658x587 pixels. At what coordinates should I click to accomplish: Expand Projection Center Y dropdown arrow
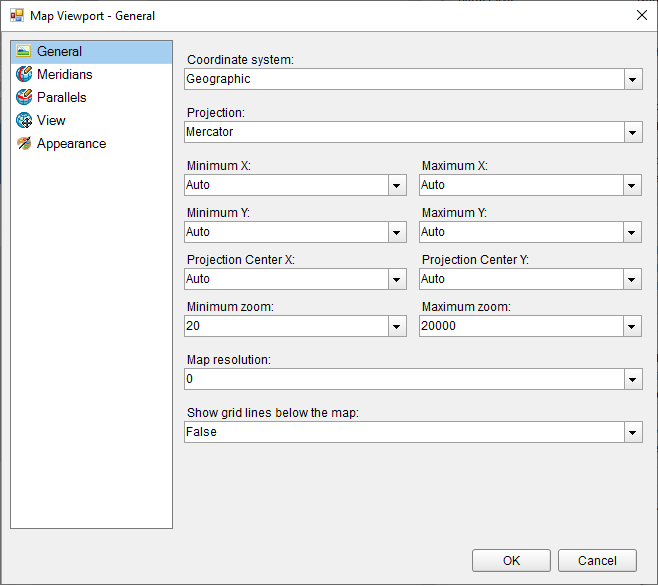(x=632, y=279)
